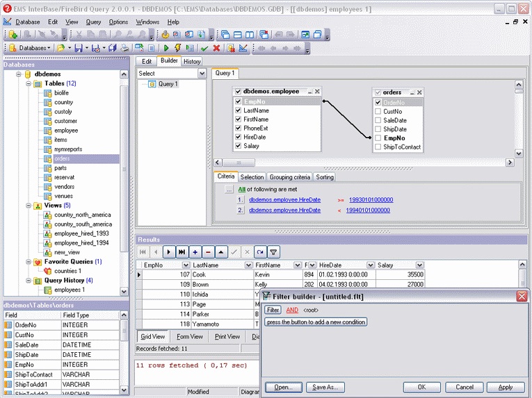Click the refresh icon in Results navigator
The height and width of the screenshot is (398, 532).
point(260,252)
